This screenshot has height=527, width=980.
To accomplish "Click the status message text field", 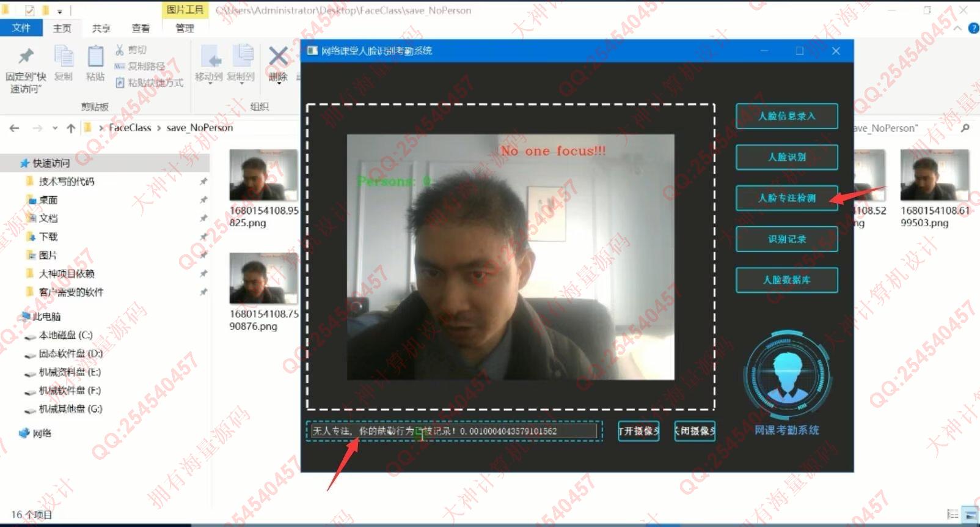I will (453, 431).
